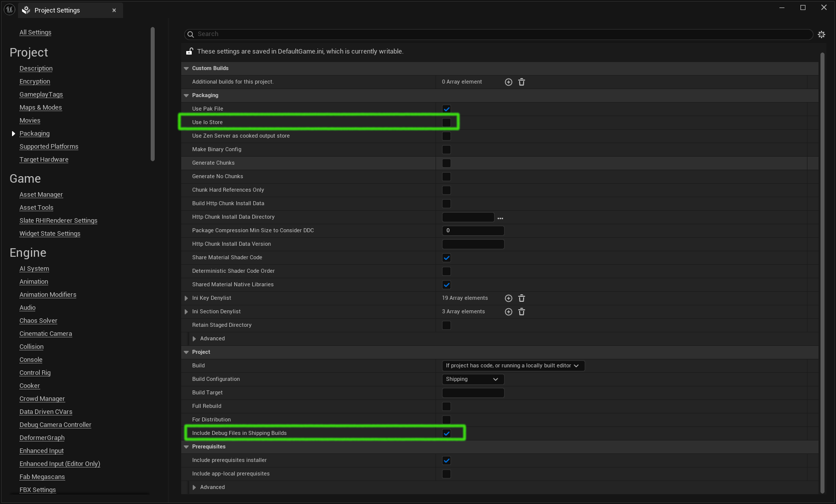Screen dimensions: 836x504
Task: Open GameplayTags settings
Action: (x=41, y=95)
